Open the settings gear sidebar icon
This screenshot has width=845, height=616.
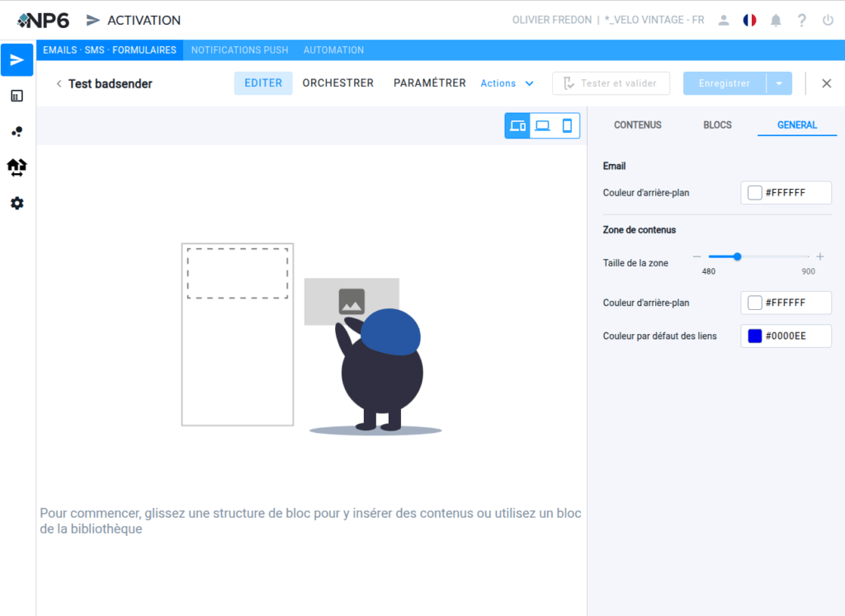[x=17, y=203]
